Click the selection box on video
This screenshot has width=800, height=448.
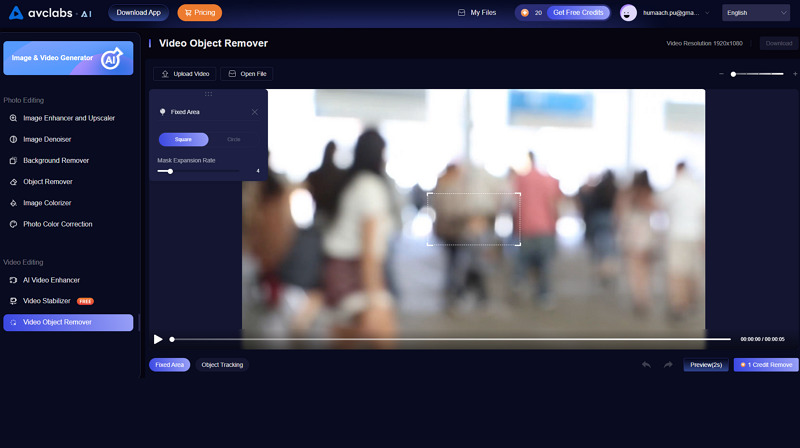[473, 219]
